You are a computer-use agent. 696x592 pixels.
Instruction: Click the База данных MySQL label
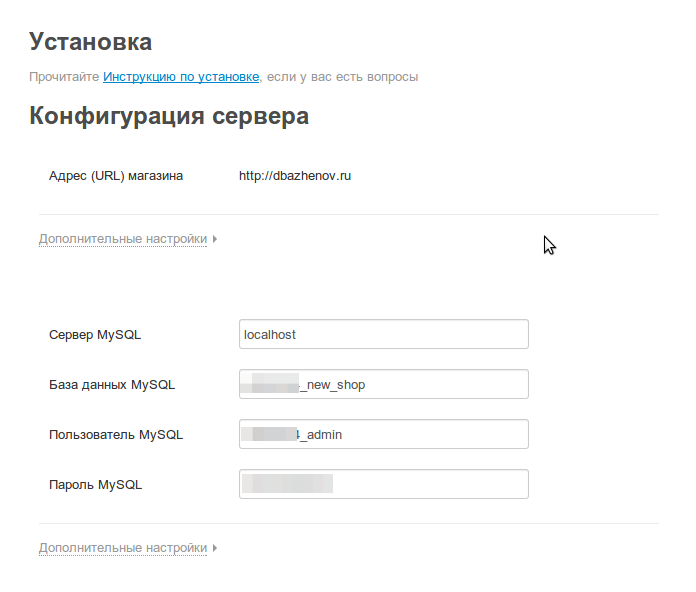112,385
